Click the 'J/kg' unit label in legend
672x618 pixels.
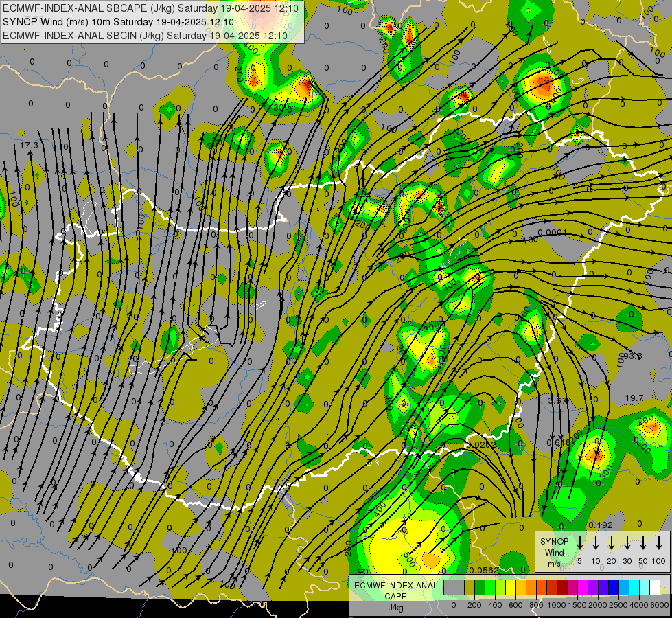(395, 607)
